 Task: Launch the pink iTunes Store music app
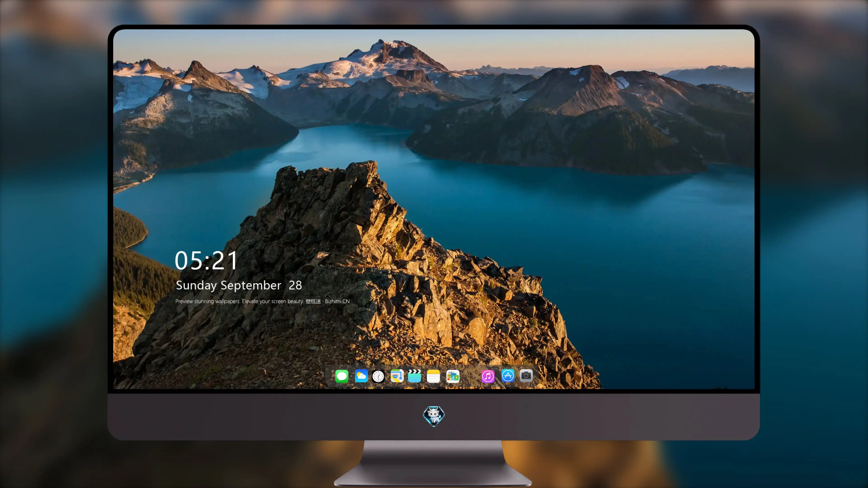point(488,376)
